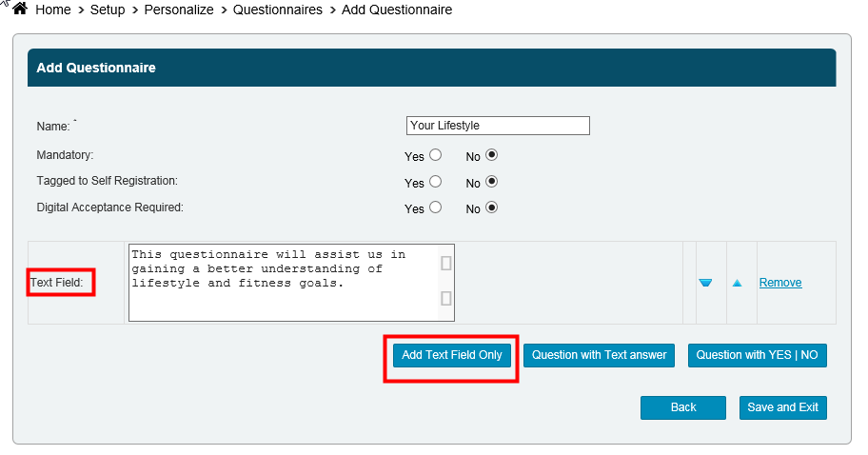Move text field up with blue arrow
Viewport: 868px width, 455px height.
point(737,283)
